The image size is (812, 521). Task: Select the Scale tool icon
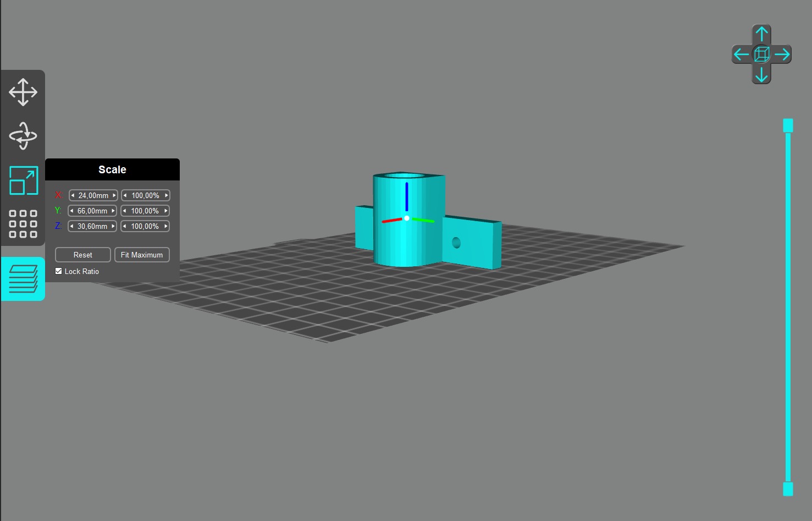point(24,180)
